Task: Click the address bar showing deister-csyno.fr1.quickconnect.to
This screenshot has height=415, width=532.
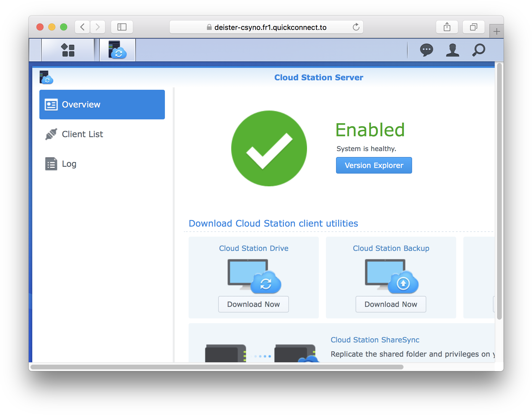Action: [266, 27]
